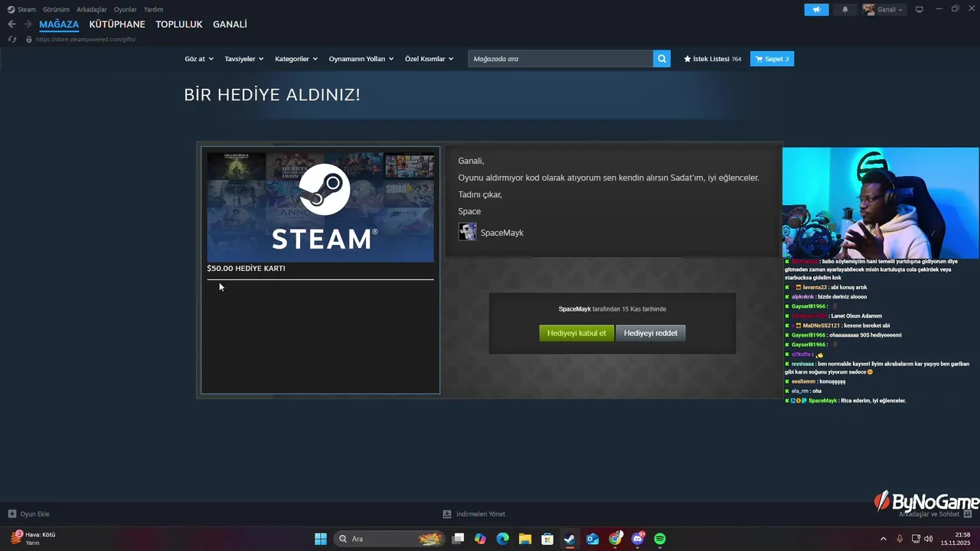Switch to the TOPLULUK tab
980x551 pixels.
click(x=179, y=24)
